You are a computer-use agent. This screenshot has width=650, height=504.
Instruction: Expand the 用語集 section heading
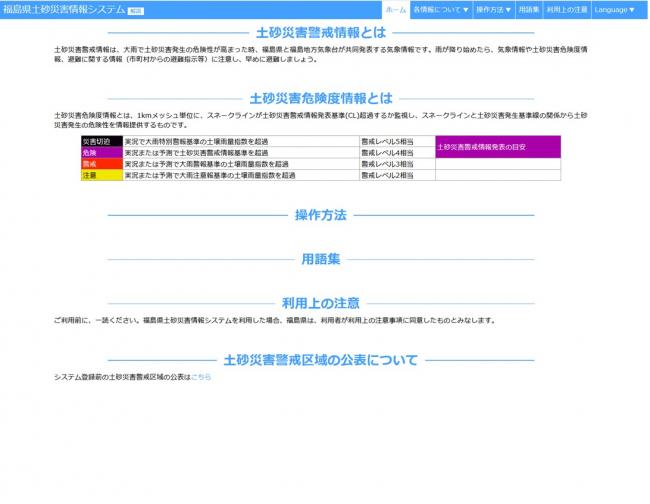pos(320,258)
